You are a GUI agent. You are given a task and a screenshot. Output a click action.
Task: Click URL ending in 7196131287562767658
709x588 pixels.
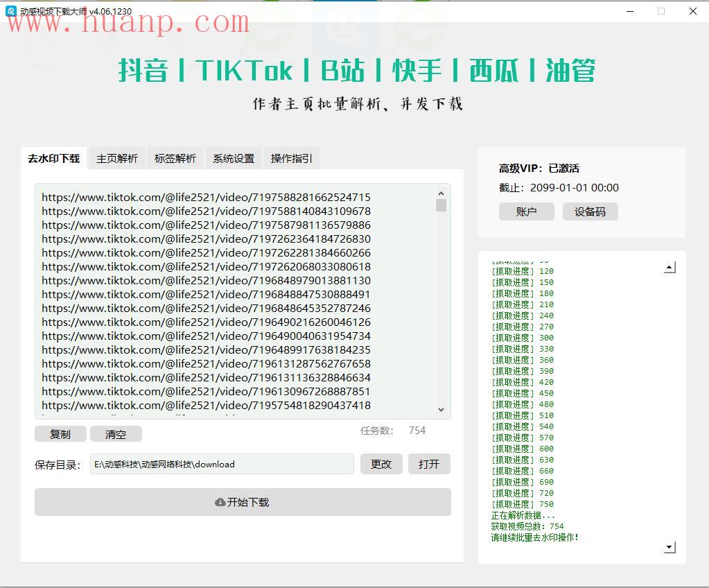[x=207, y=363]
